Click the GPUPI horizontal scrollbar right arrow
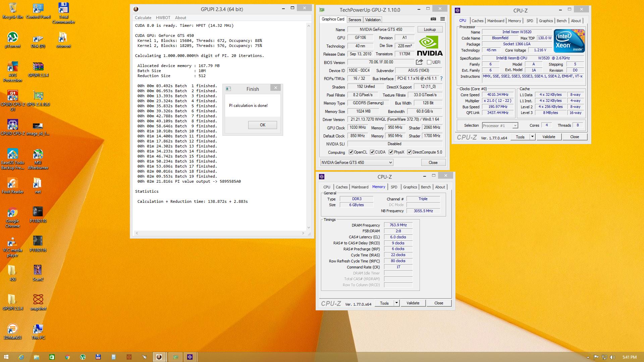Screen dimensions: 644x362 click(x=303, y=233)
